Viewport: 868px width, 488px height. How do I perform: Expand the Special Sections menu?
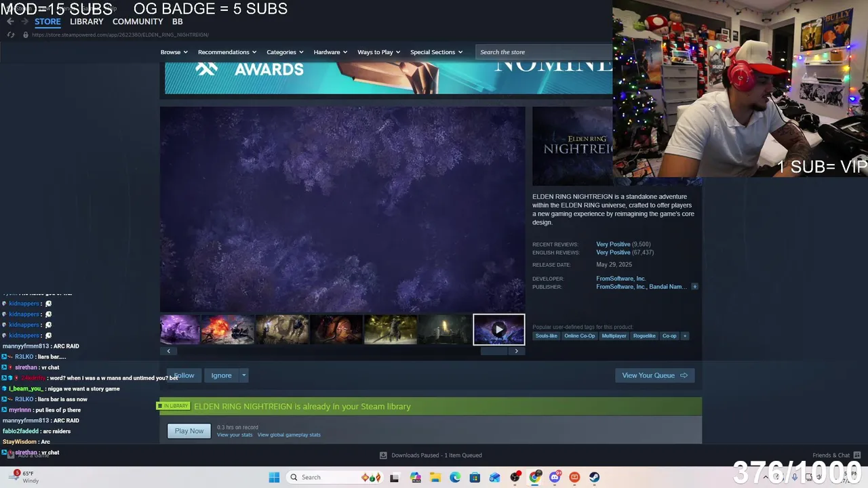point(437,52)
